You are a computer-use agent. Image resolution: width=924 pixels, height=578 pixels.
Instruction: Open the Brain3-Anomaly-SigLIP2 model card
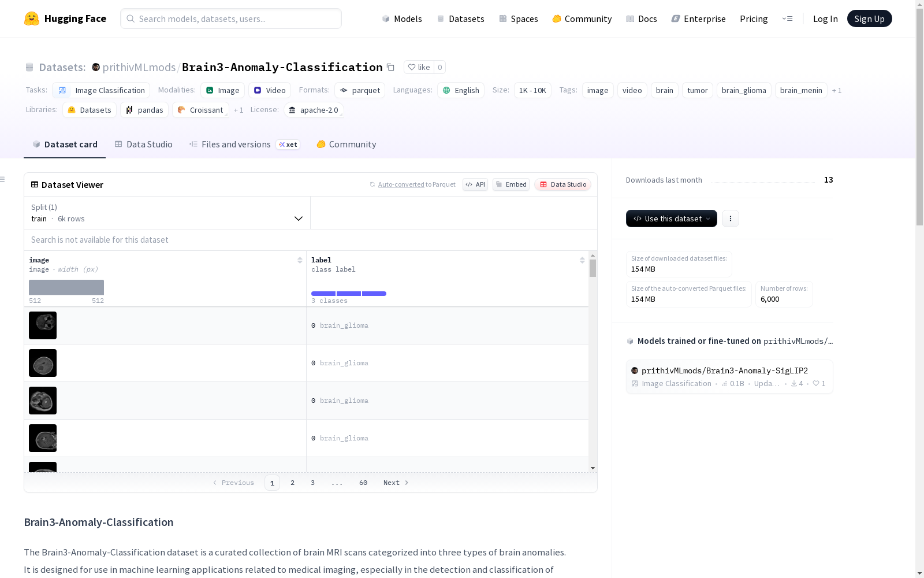tap(729, 377)
